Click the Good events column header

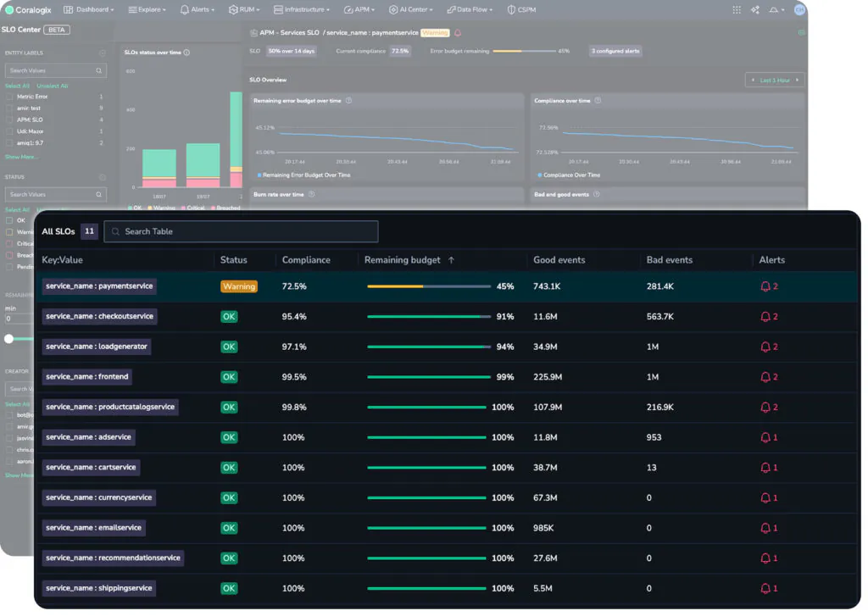pyautogui.click(x=559, y=260)
